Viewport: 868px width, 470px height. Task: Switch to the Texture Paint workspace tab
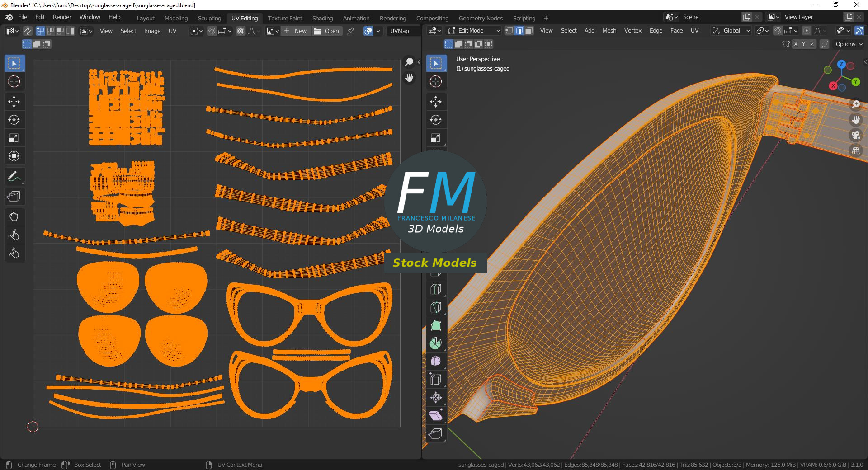(x=285, y=18)
